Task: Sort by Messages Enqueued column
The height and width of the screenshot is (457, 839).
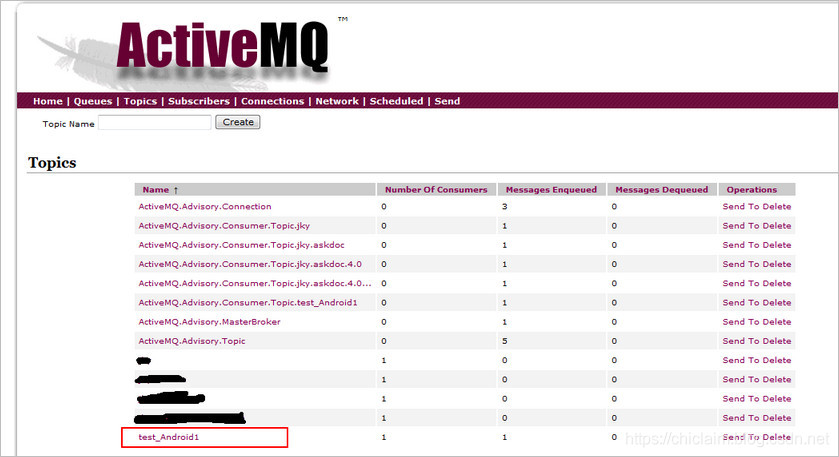Action: [x=551, y=189]
